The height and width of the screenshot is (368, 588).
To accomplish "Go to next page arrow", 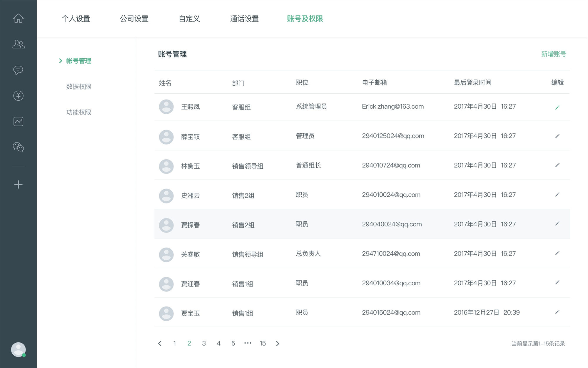I will (x=278, y=343).
